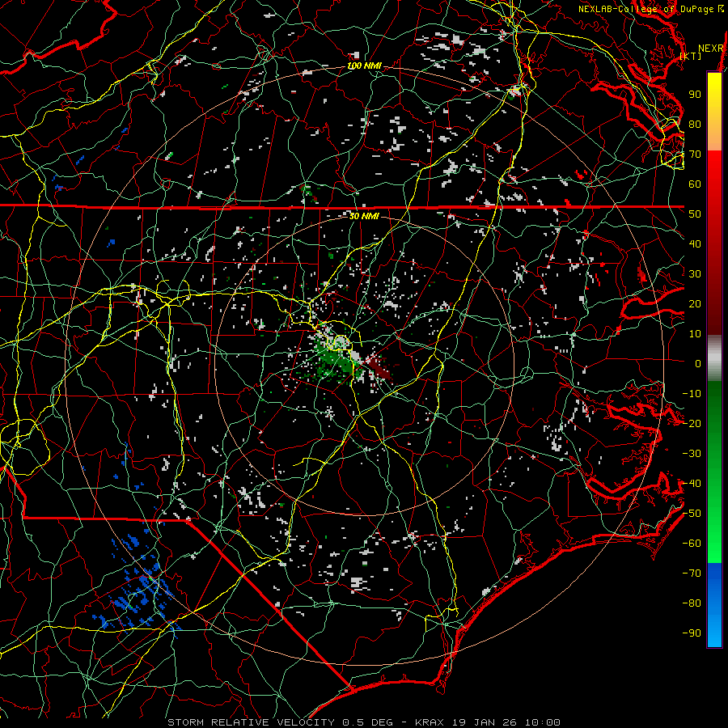Viewport: 728px width, 728px height.
Task: Click the -70 value on velocity scale
Action: pyautogui.click(x=692, y=574)
